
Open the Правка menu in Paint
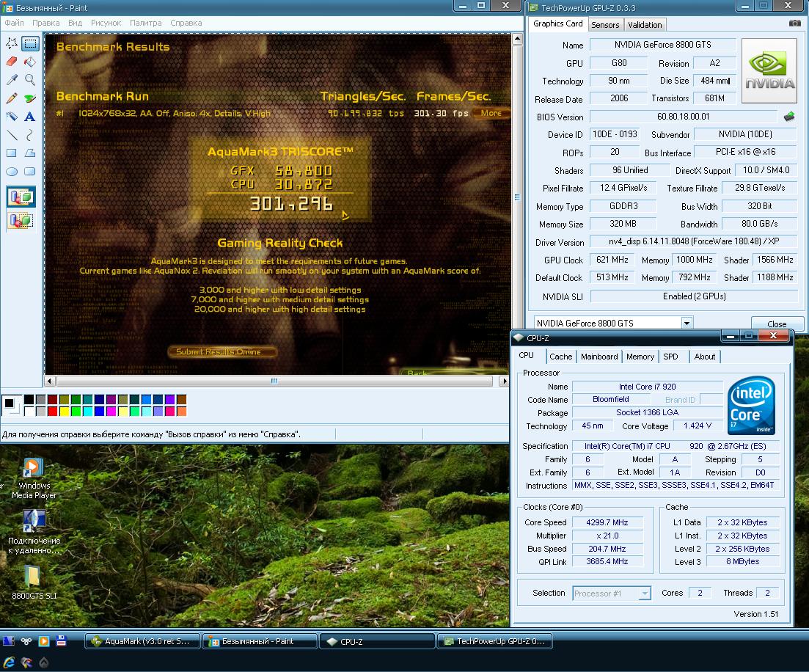46,23
